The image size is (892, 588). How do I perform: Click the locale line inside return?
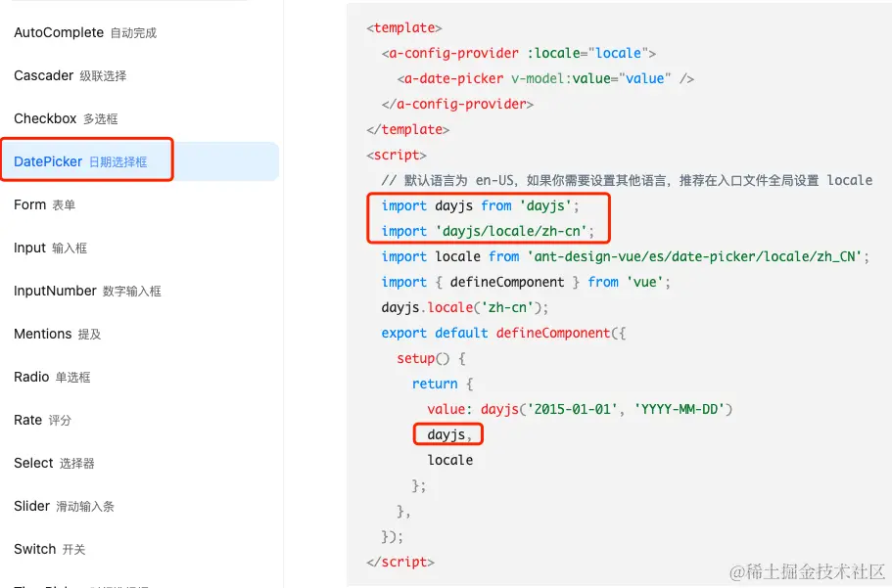click(450, 460)
